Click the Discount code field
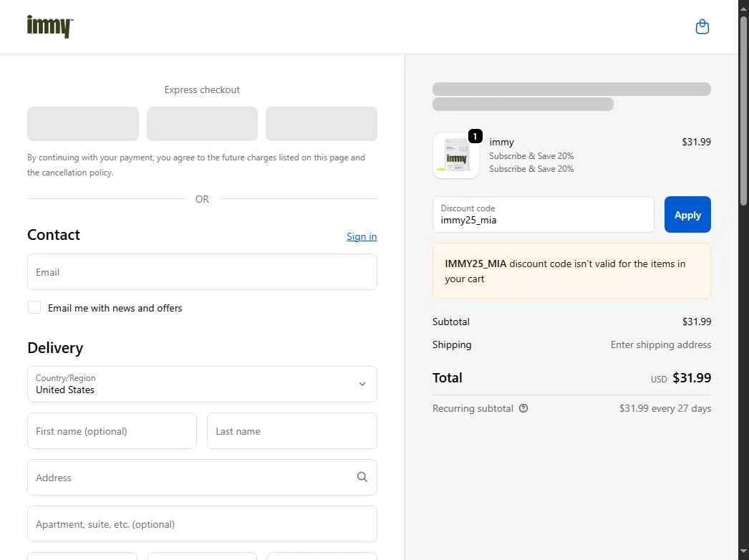This screenshot has width=749, height=560. 543,215
